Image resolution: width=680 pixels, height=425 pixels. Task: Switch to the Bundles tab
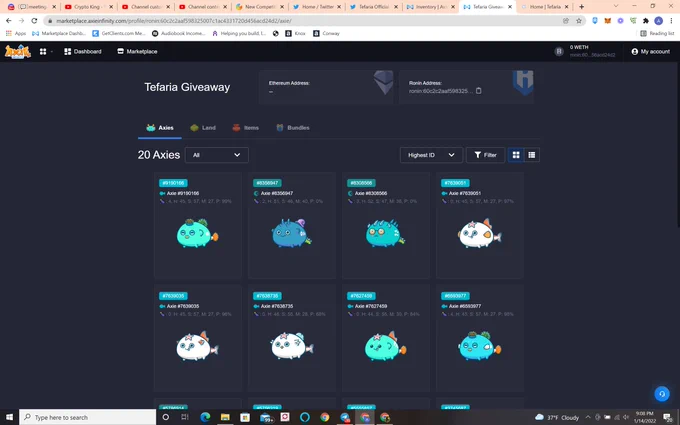(293, 128)
